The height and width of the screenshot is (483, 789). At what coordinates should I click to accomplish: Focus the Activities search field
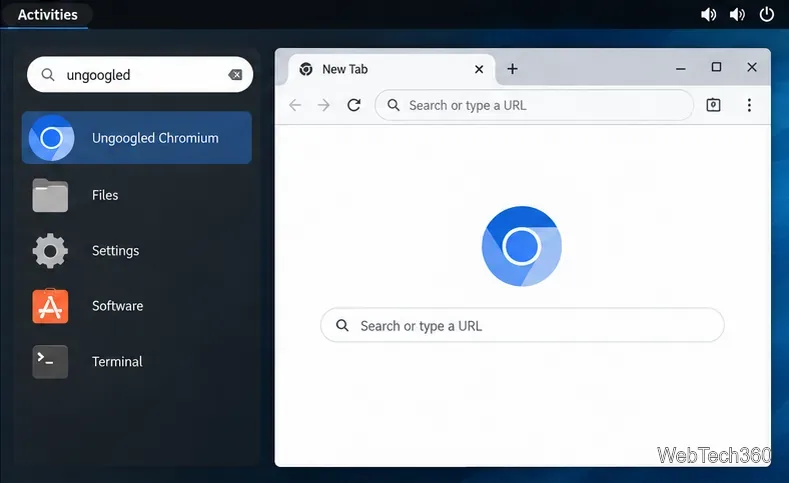(x=140, y=74)
